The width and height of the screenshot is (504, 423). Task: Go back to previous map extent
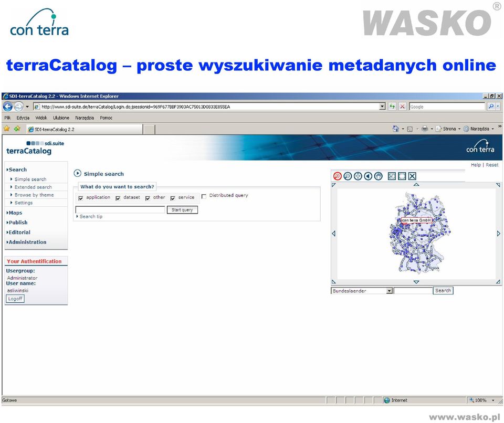(x=368, y=176)
